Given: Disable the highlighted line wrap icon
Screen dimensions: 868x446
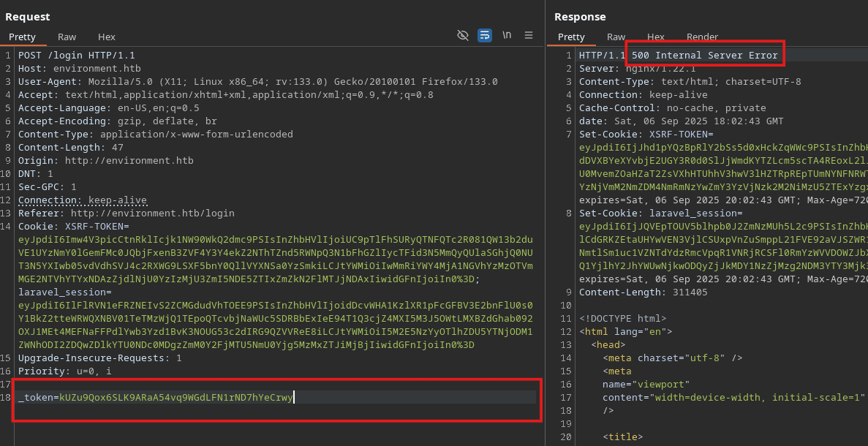Looking at the screenshot, I should click(484, 35).
